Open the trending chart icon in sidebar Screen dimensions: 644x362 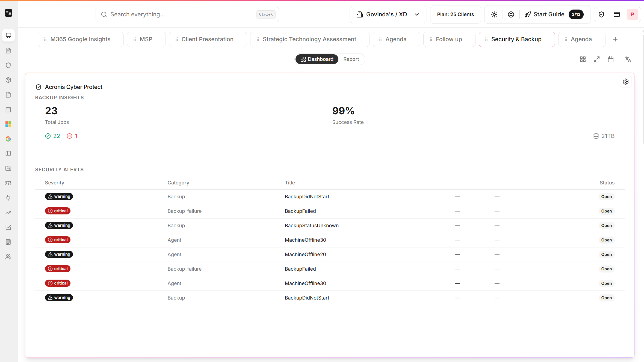(8, 213)
